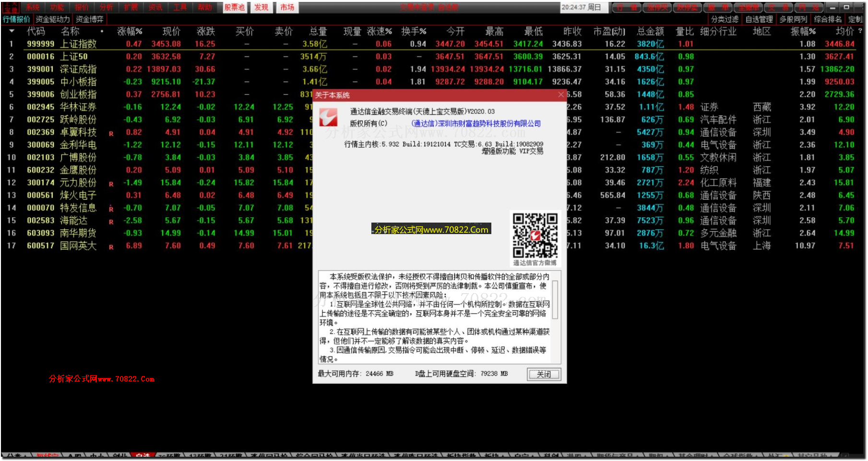This screenshot has width=868, height=461.
Task: Open the 工具 menu
Action: click(180, 7)
